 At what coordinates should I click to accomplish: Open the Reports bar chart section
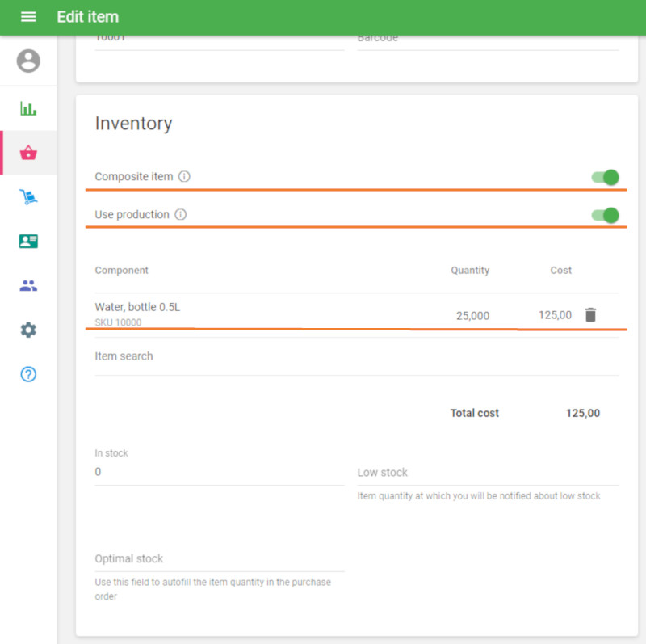pos(28,109)
